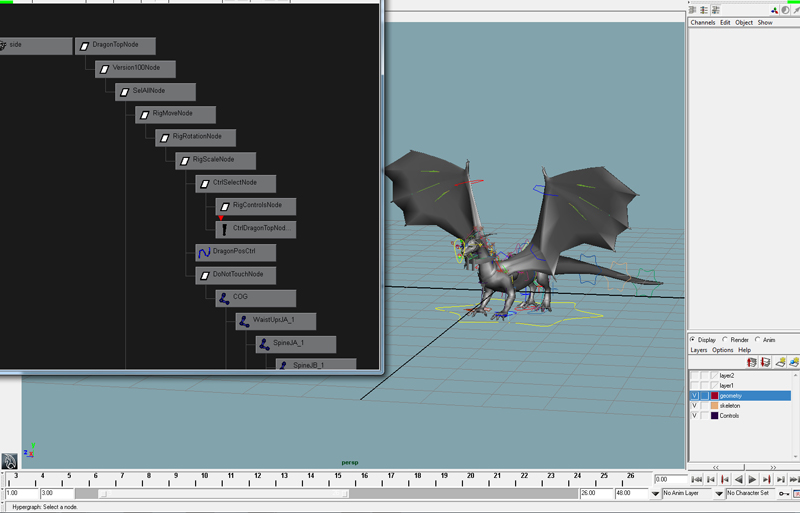Toggle visibility of Controls layer
The image size is (800, 513).
click(694, 416)
